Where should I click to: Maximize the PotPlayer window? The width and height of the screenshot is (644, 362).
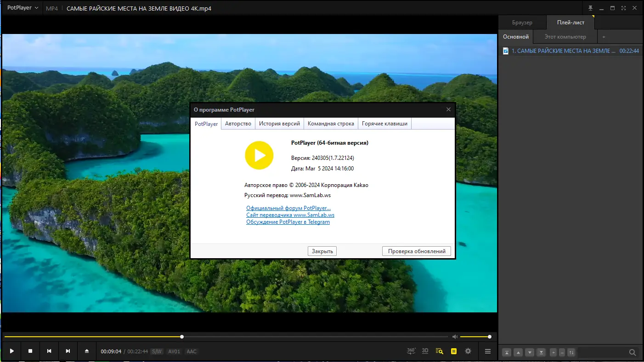[x=613, y=8]
